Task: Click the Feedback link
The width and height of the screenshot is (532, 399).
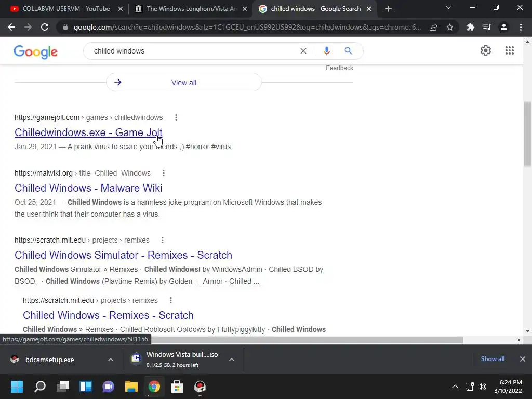Action: [x=339, y=68]
